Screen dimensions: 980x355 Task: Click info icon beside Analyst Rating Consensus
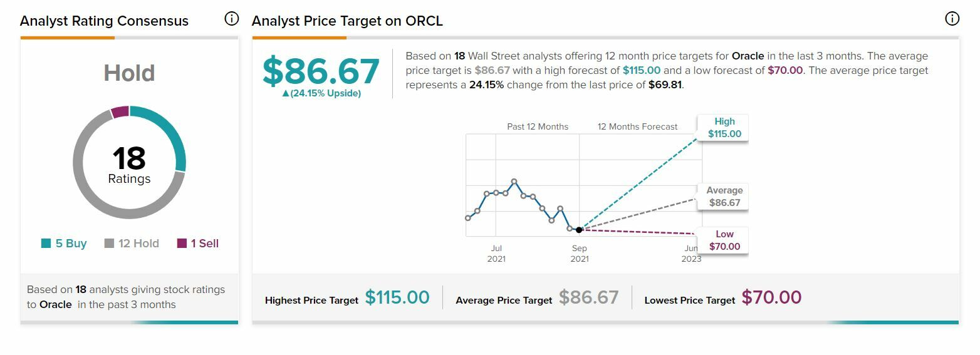pos(231,19)
